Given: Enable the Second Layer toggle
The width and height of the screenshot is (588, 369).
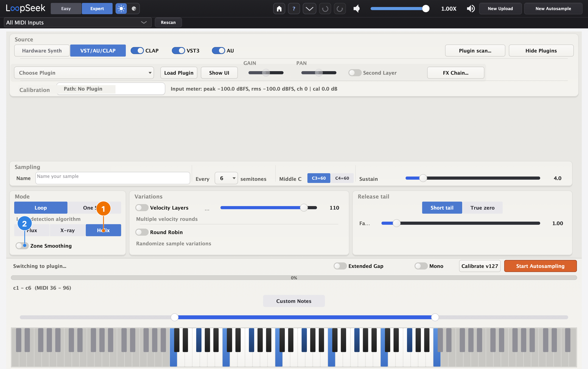Looking at the screenshot, I should [355, 73].
